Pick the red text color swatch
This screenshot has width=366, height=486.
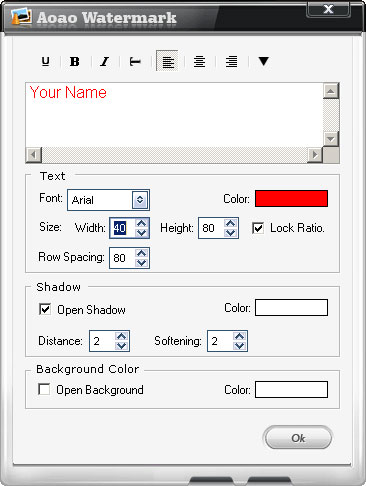tap(291, 199)
